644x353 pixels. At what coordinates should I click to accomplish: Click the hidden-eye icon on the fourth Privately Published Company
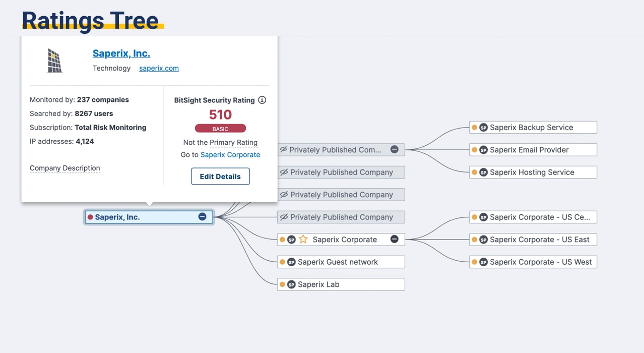point(284,217)
